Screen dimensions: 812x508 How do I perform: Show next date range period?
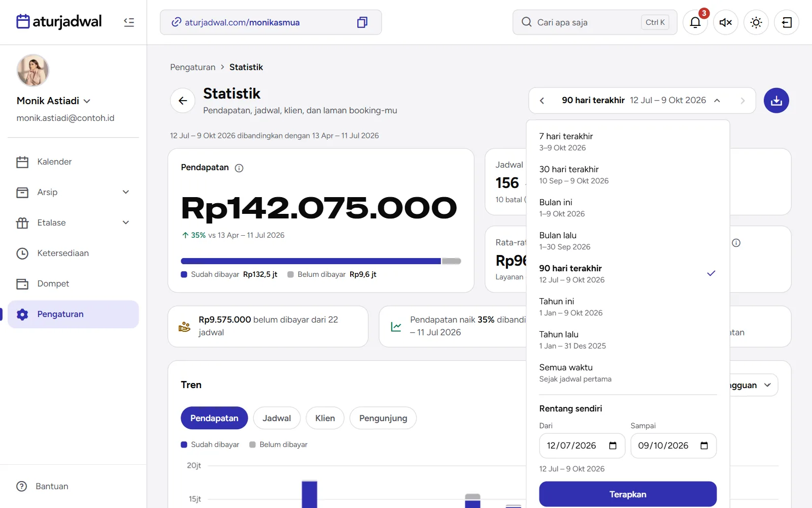click(743, 101)
